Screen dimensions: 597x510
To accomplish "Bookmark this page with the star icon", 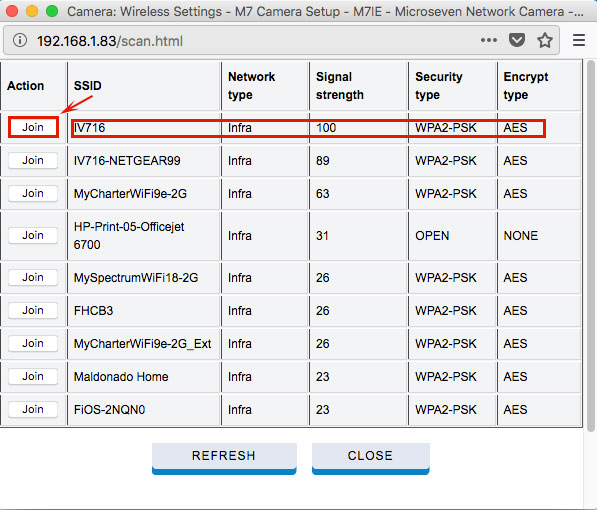I will [x=544, y=40].
